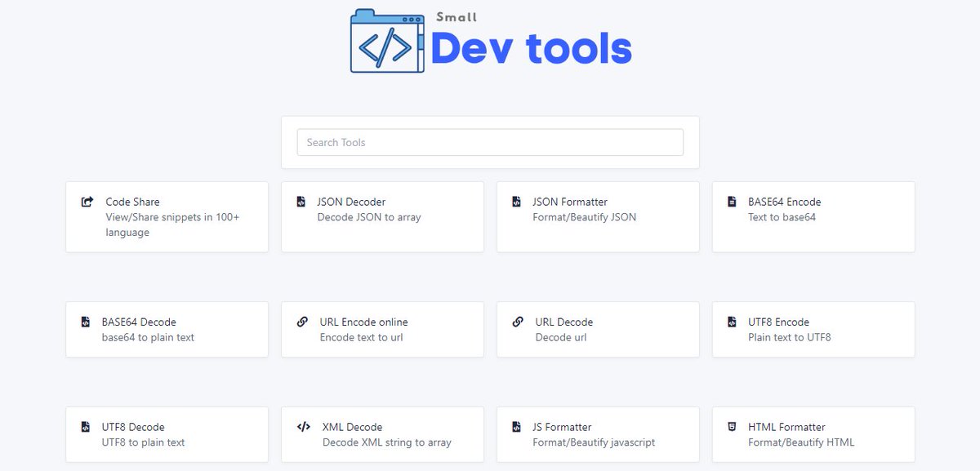
Task: Click the URL Encode chain-link icon
Action: (301, 322)
